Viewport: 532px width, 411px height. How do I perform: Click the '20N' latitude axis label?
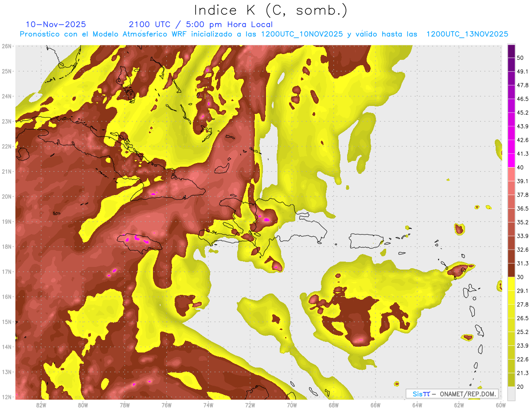pyautogui.click(x=7, y=196)
